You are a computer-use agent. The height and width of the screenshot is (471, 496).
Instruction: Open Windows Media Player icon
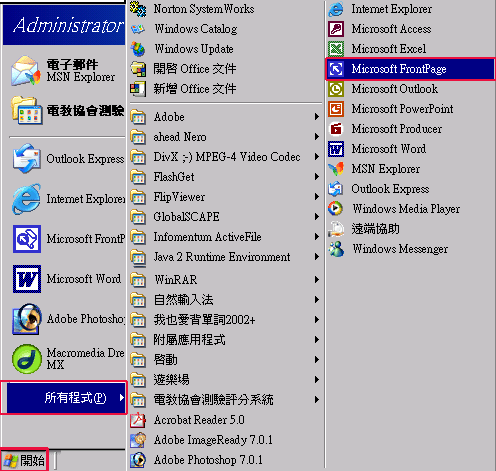point(336,209)
